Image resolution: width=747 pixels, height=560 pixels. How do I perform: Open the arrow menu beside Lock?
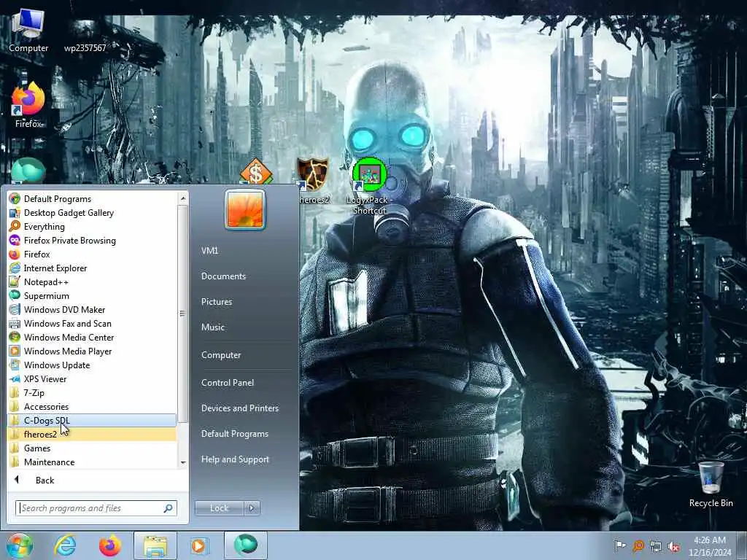point(252,508)
